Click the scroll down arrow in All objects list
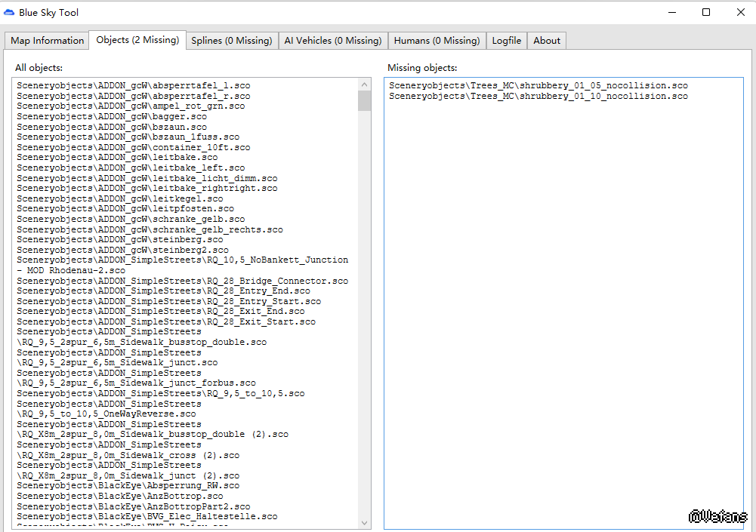This screenshot has height=532, width=756. click(x=365, y=522)
